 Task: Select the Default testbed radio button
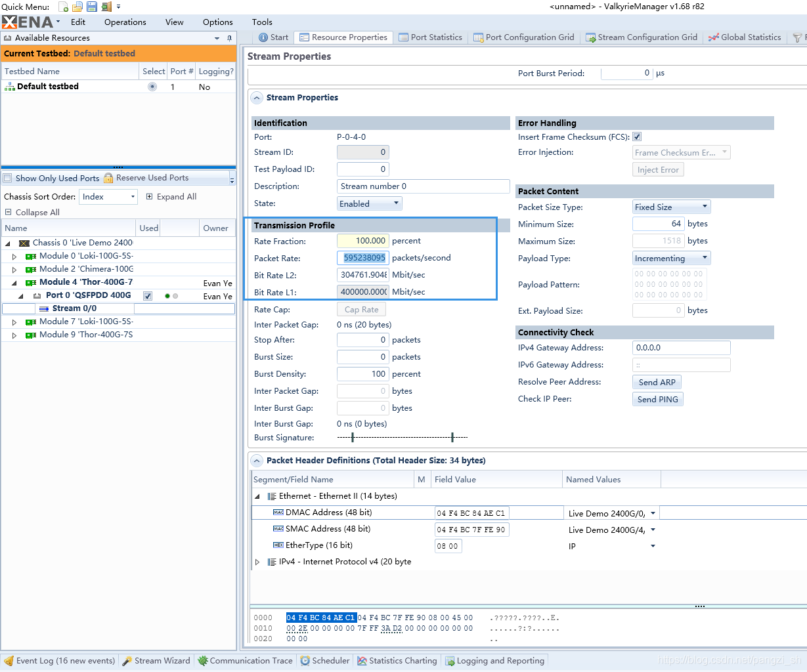point(152,87)
